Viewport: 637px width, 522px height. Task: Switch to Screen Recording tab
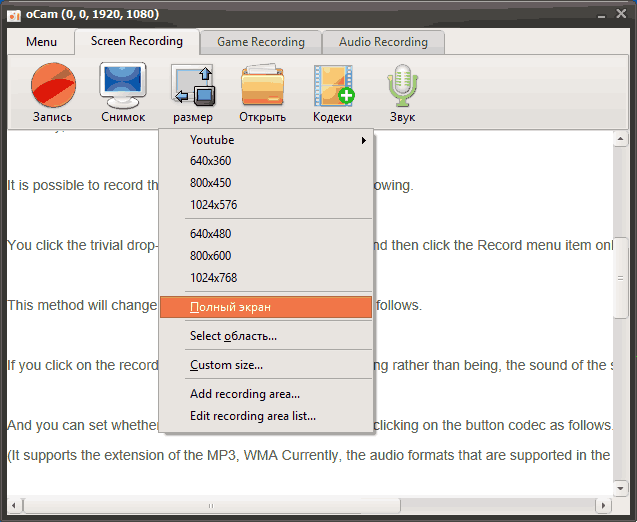(137, 41)
